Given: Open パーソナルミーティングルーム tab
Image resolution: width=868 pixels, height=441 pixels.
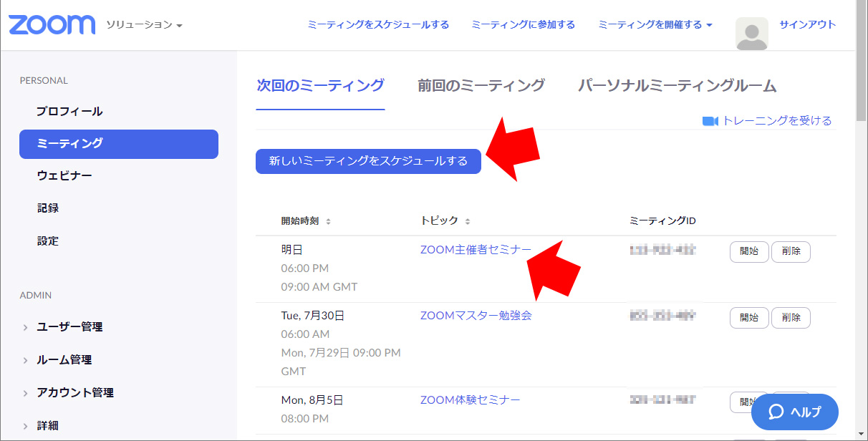Looking at the screenshot, I should (677, 86).
